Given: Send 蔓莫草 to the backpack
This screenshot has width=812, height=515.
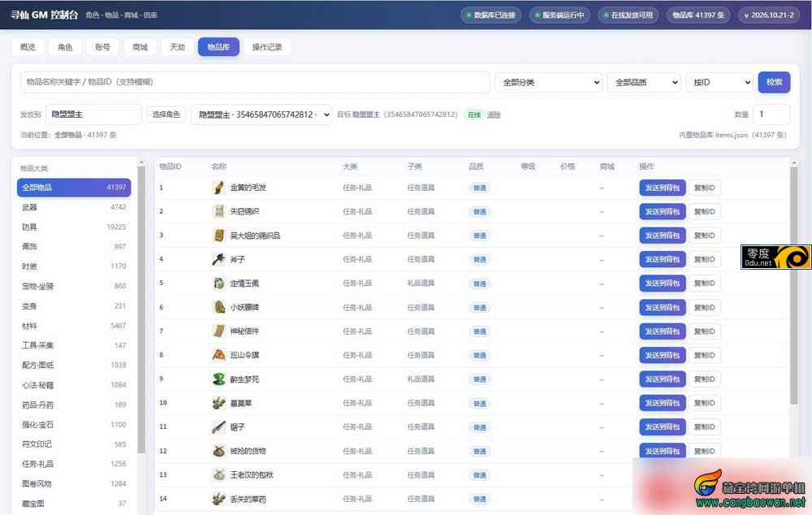Looking at the screenshot, I should click(663, 403).
